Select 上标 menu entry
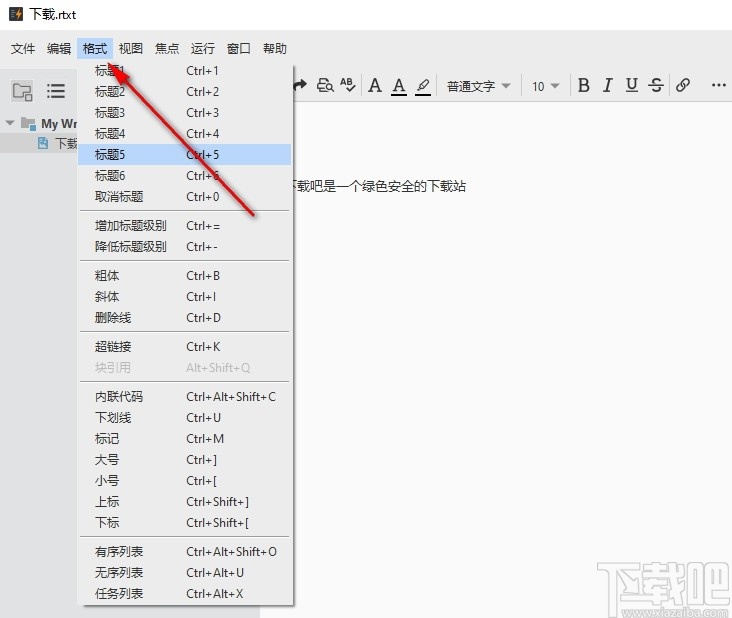This screenshot has width=732, height=618. 185,501
